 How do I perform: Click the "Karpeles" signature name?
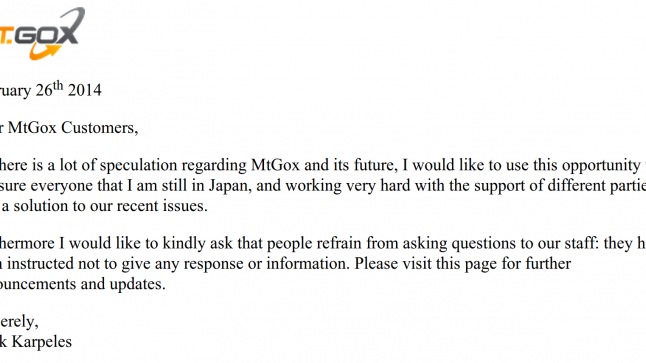[42, 342]
